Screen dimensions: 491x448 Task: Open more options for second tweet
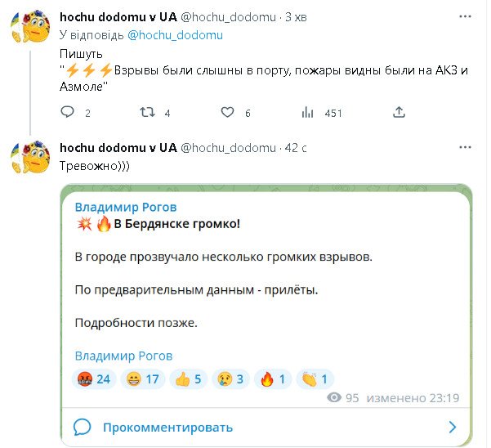point(464,147)
